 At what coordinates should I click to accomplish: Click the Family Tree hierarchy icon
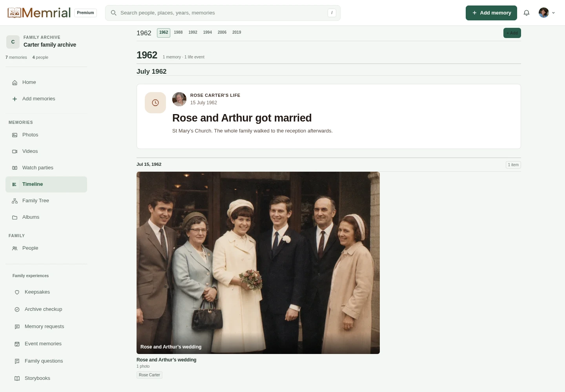[x=15, y=201]
